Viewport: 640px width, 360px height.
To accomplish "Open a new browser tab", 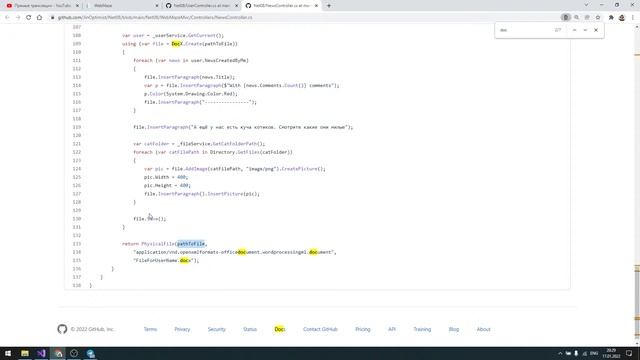I will point(329,6).
